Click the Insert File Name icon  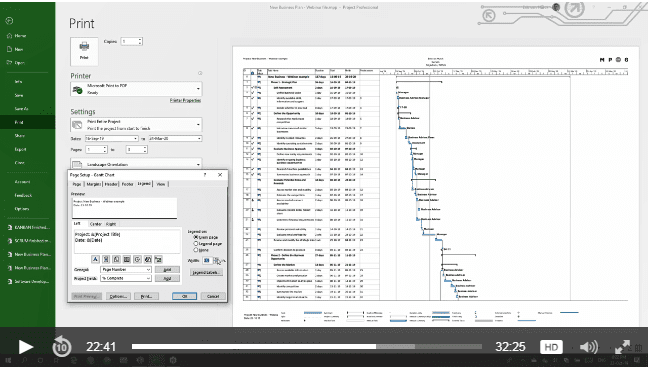[x=147, y=259]
